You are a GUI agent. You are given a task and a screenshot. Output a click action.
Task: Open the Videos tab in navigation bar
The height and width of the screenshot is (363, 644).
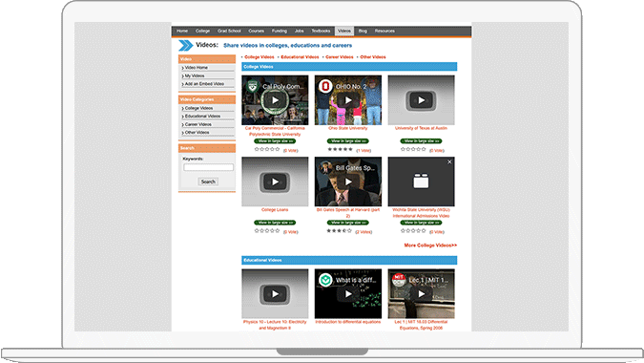343,31
